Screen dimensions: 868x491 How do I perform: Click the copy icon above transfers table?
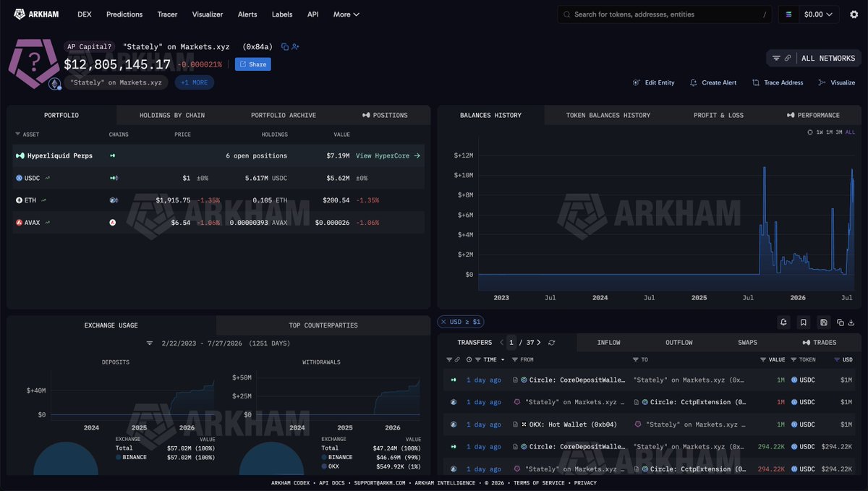(x=841, y=323)
